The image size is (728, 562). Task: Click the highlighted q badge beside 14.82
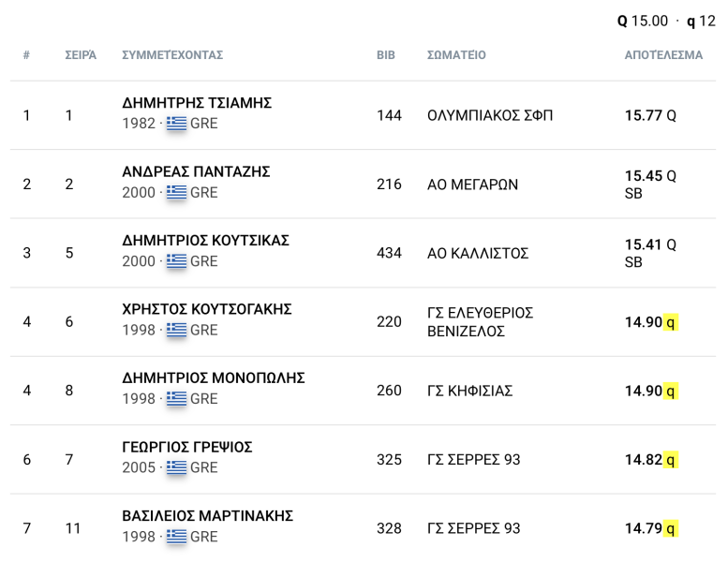pos(670,460)
